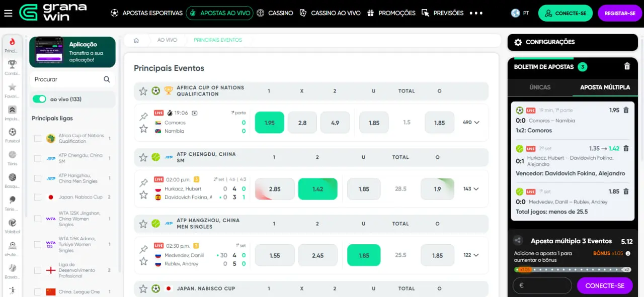Click Conecte-se button beside the stake field
Viewport: 644px width, 297px height.
pos(605,285)
